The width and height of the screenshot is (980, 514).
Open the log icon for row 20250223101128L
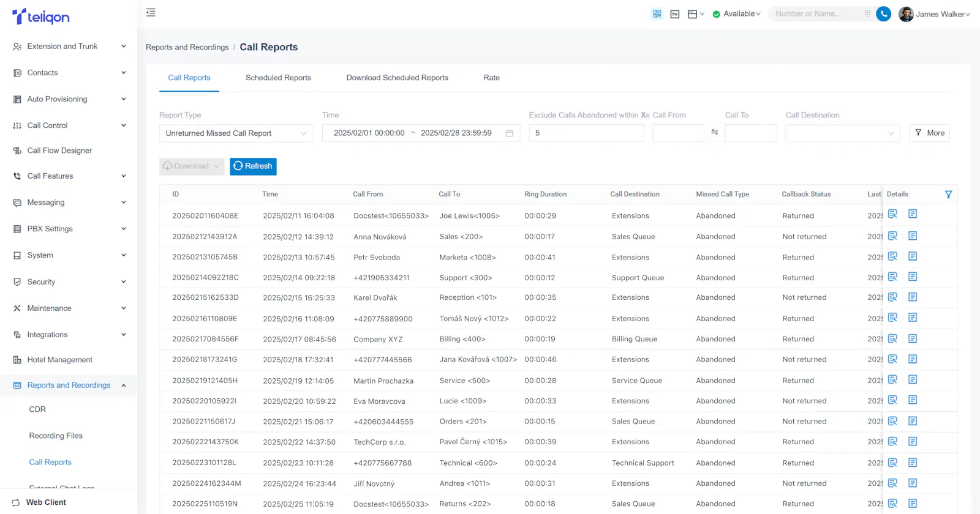(913, 463)
